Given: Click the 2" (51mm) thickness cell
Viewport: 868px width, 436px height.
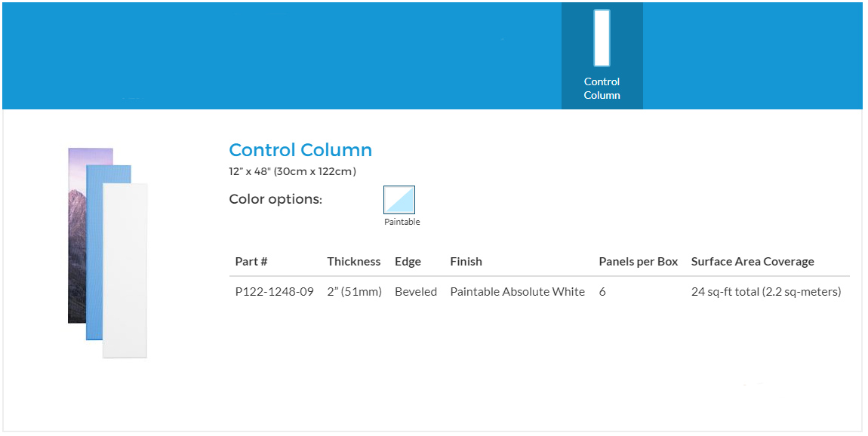Looking at the screenshot, I should pos(355,292).
